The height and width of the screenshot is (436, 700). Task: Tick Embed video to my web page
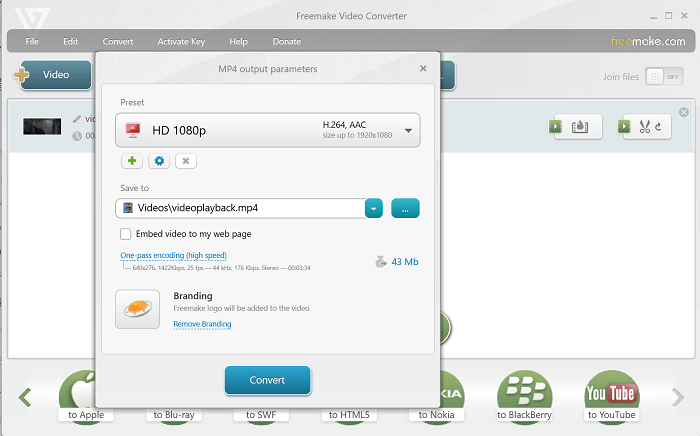coord(125,234)
